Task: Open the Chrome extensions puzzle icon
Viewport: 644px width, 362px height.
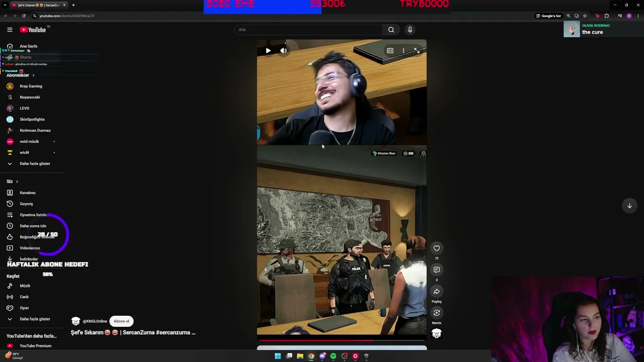Action: coord(607,16)
